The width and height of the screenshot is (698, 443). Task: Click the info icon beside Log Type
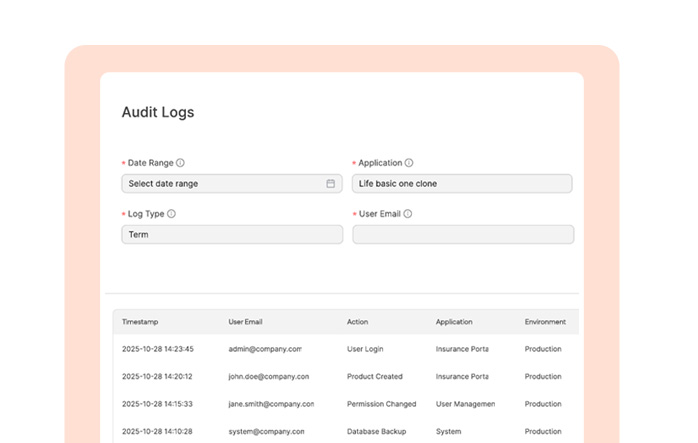click(x=171, y=214)
